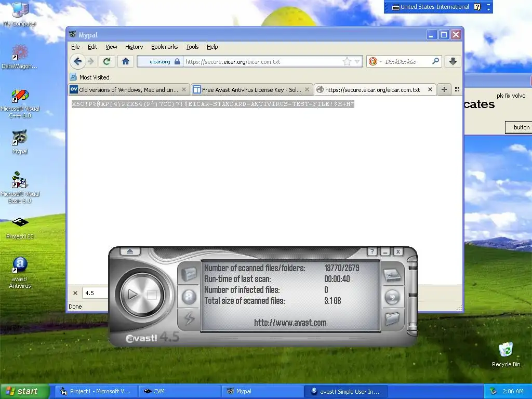Start scan with avast play button
This screenshot has width=532, height=399.
tap(132, 295)
